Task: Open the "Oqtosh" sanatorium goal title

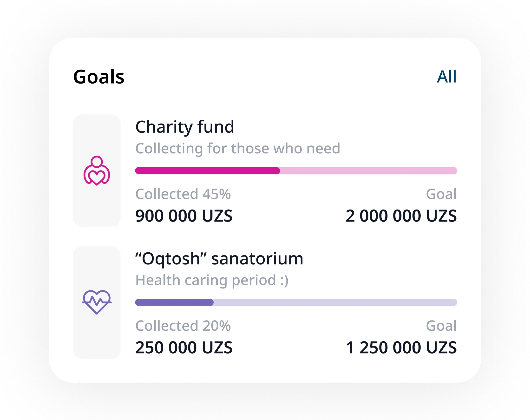Action: tap(219, 259)
